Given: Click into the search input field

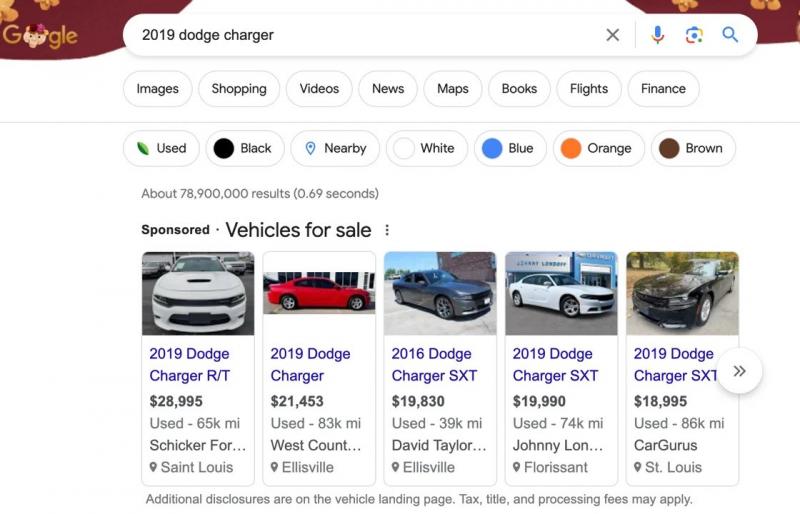Looking at the screenshot, I should (x=360, y=35).
